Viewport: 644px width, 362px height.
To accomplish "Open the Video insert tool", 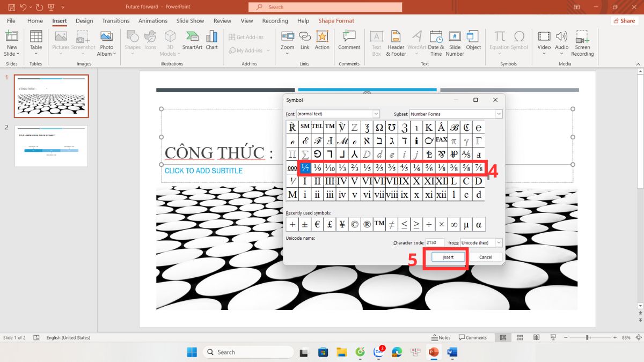I will pyautogui.click(x=544, y=43).
